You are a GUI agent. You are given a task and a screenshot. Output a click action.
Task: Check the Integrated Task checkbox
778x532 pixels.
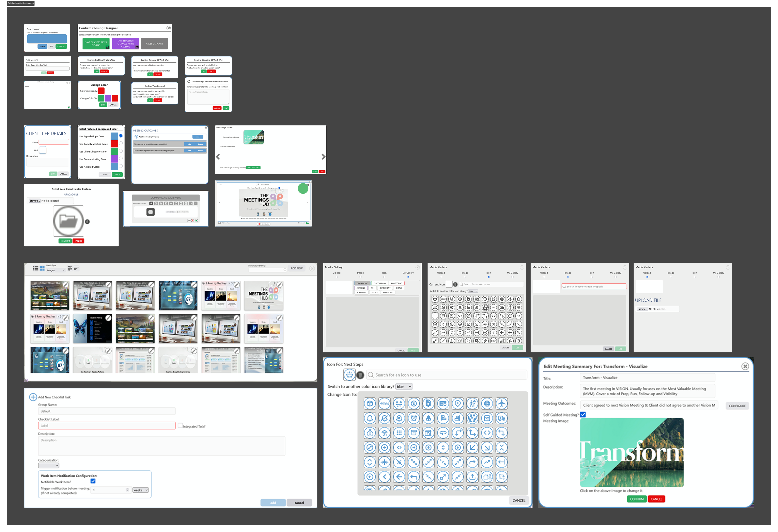(x=180, y=425)
